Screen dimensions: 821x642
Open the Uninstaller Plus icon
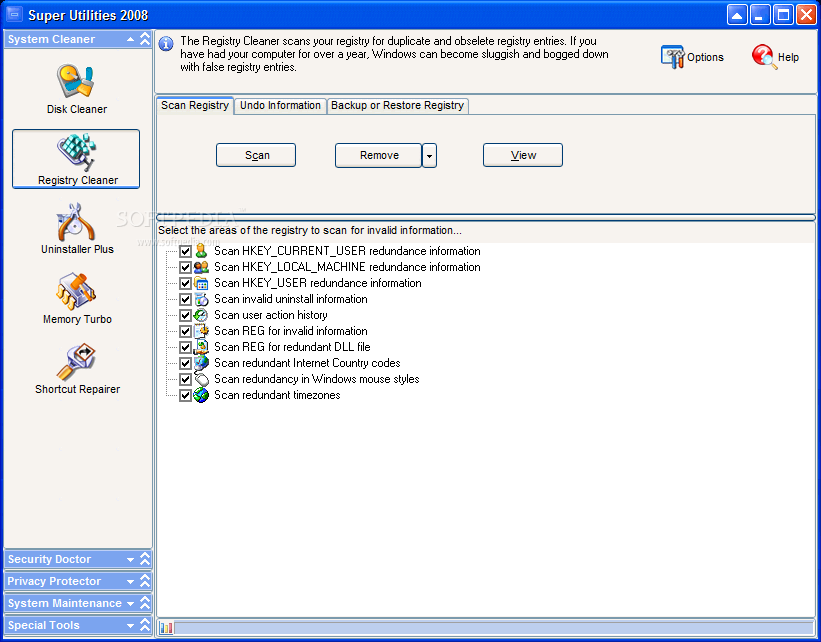76,222
